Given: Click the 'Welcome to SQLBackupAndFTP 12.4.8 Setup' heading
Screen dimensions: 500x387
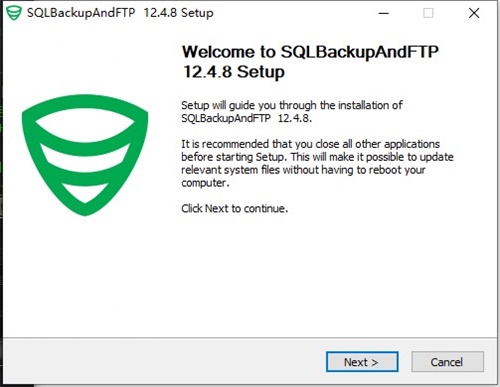Looking at the screenshot, I should 310,62.
